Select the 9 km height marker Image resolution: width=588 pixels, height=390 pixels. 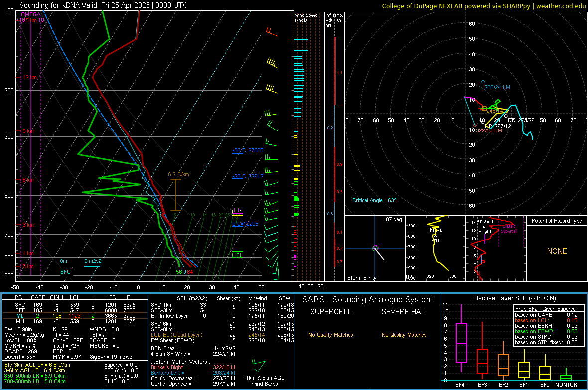pos(28,131)
